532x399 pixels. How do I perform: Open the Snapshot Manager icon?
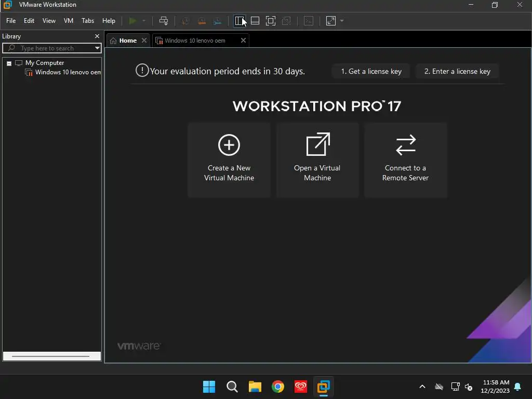[217, 21]
